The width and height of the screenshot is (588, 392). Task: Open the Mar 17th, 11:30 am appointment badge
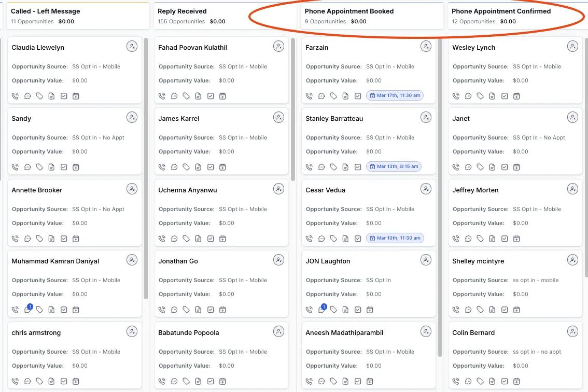(x=395, y=95)
